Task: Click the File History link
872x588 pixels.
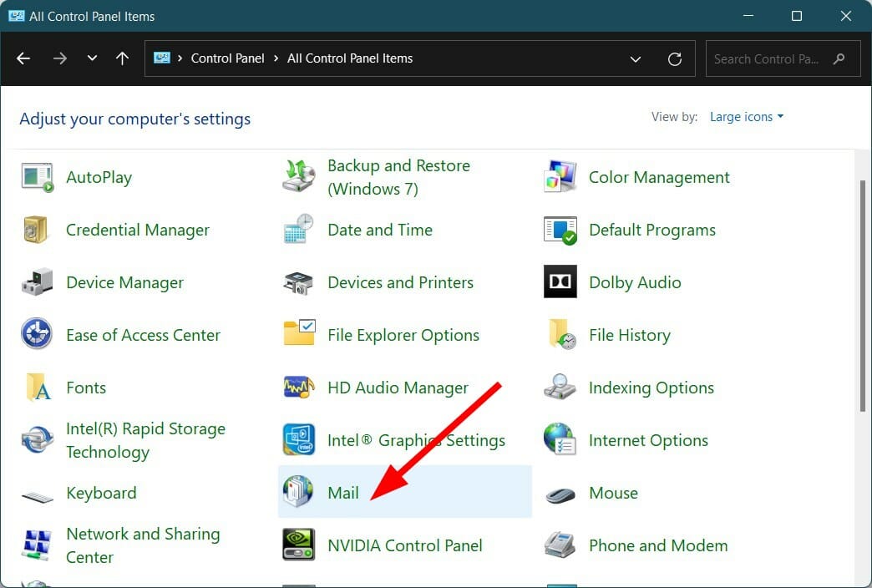Action: tap(630, 335)
